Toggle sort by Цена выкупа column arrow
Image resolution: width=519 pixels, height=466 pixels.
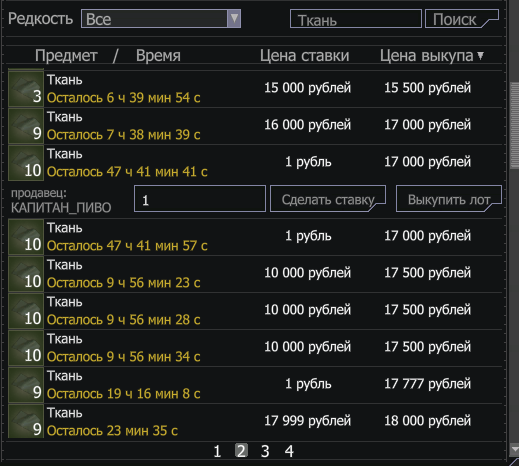click(480, 55)
